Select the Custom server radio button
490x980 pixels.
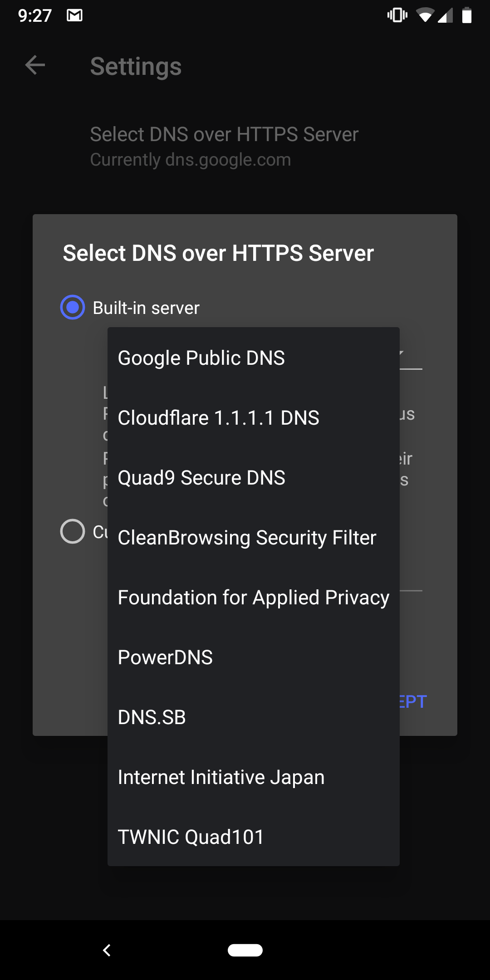tap(73, 531)
